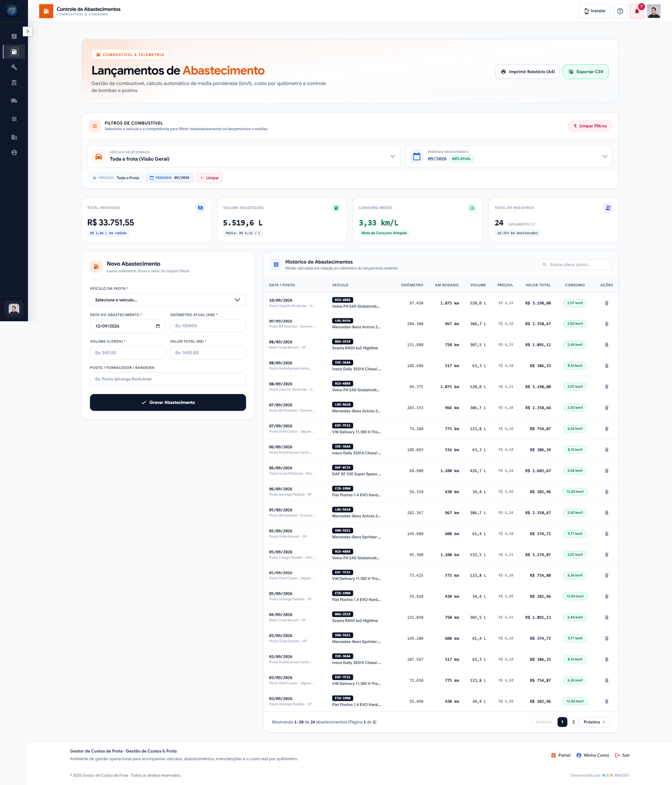672x785 pixels.
Task: Delete the 08/09/2026 BRA-2E19 entry
Action: click(x=606, y=345)
